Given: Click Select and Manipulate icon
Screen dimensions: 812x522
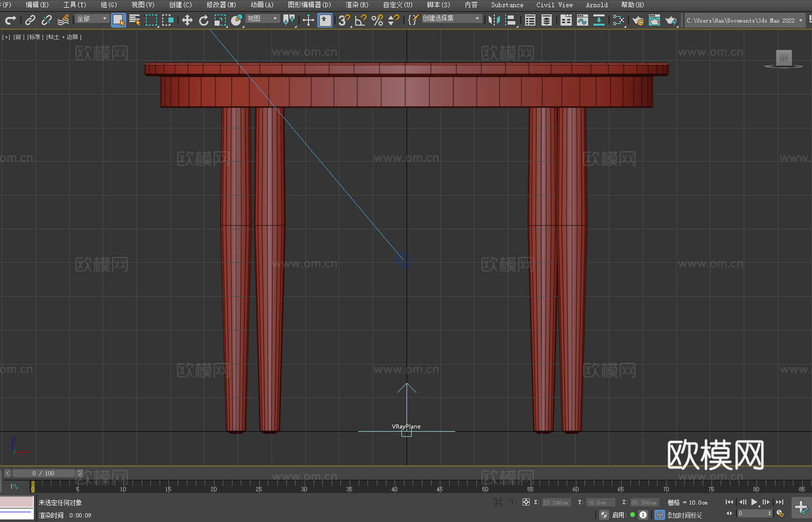Looking at the screenshot, I should pos(308,20).
